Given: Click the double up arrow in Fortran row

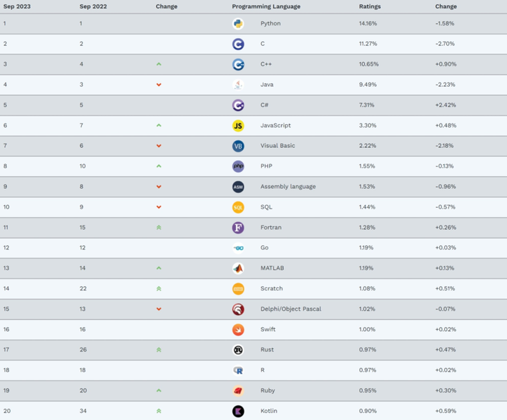Looking at the screenshot, I should [x=159, y=228].
